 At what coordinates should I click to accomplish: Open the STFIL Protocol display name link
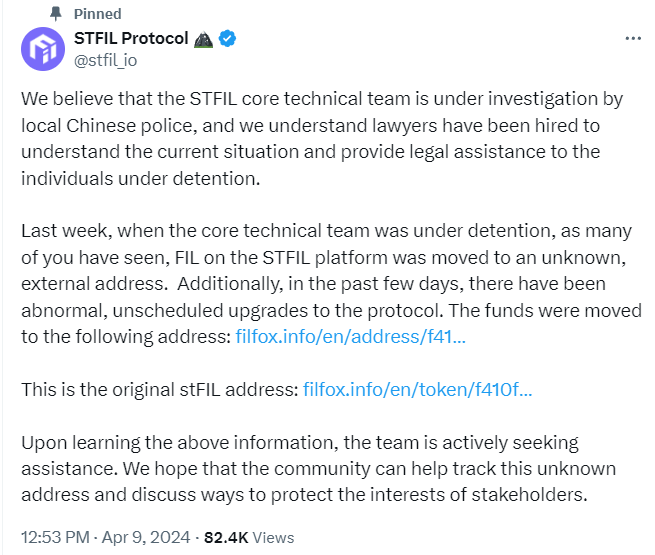131,38
